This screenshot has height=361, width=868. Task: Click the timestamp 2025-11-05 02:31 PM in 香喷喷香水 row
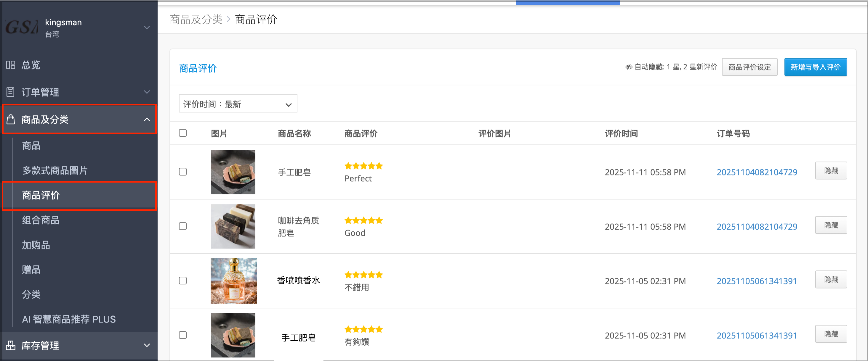[x=645, y=281]
